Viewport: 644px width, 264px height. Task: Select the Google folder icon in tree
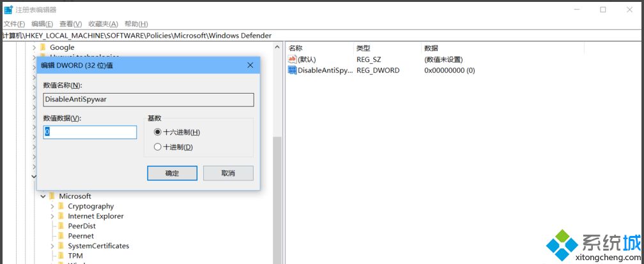click(43, 48)
